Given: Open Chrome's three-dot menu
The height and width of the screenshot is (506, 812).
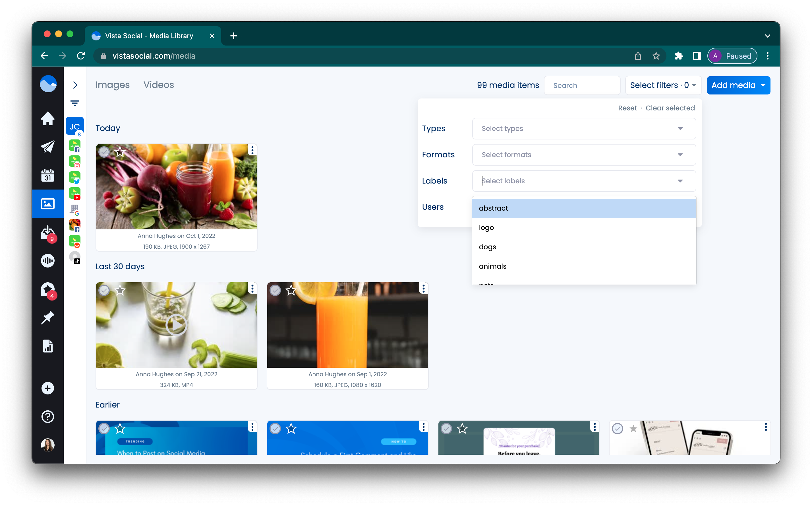Looking at the screenshot, I should pos(767,56).
